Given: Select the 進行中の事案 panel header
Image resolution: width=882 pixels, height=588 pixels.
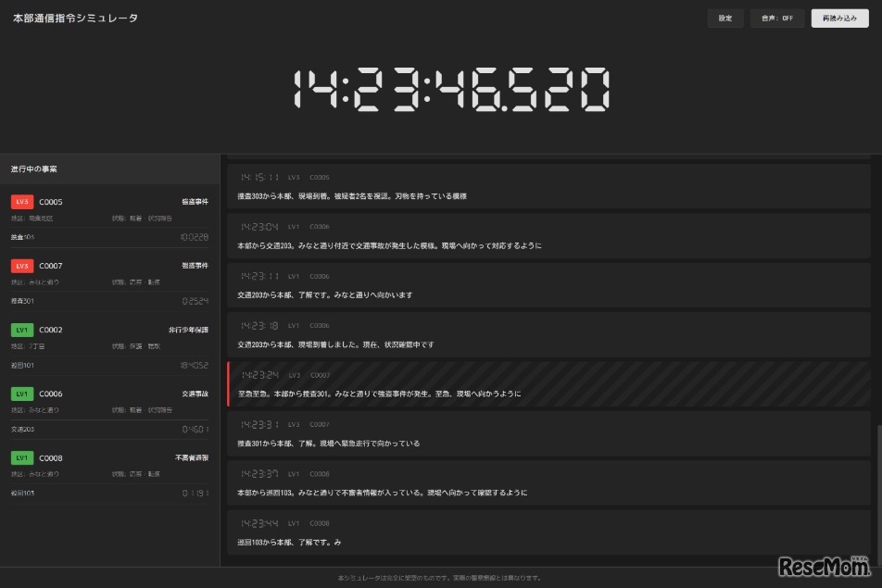Looking at the screenshot, I should [x=109, y=169].
